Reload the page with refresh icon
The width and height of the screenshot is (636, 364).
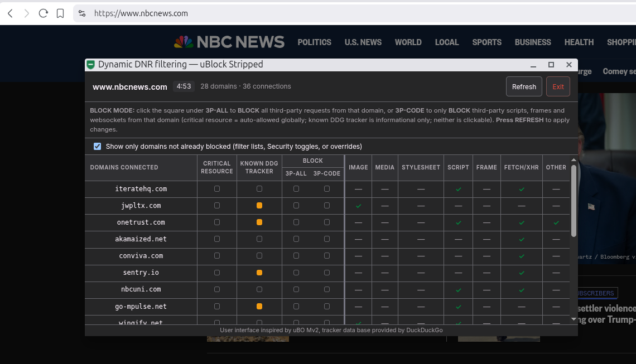(x=44, y=13)
